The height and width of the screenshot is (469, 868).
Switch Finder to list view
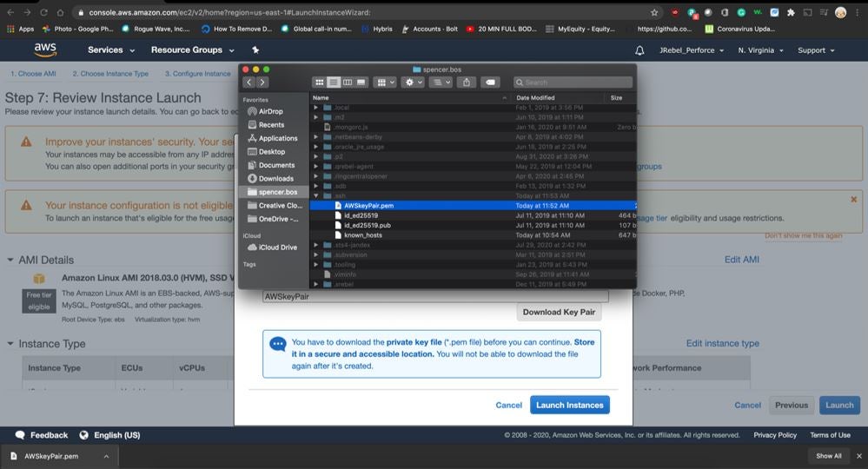point(334,83)
